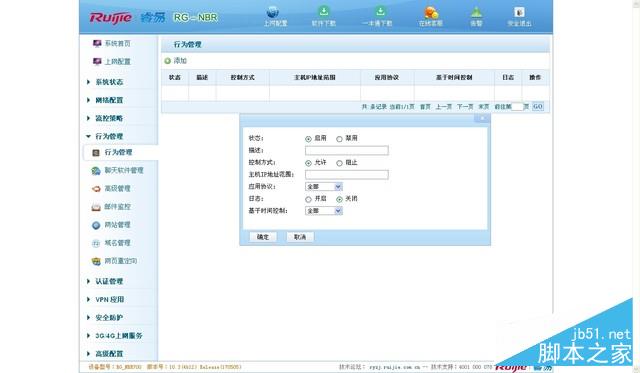Screen dimensions: 640x373
Task: Select 阻止 radio for 控制方式
Action: tap(339, 163)
